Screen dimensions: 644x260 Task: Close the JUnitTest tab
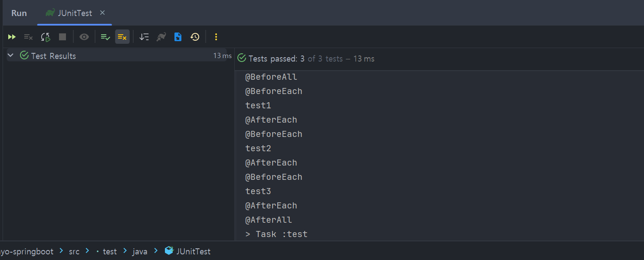[102, 13]
